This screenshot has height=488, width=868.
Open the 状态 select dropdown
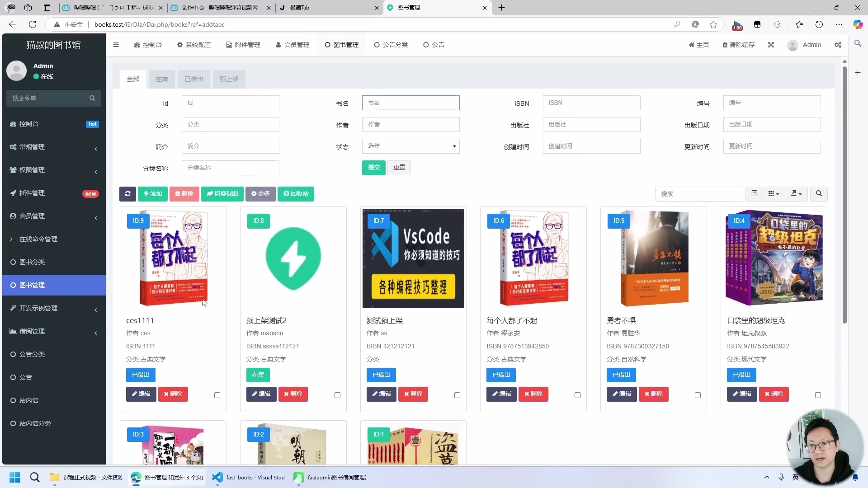point(410,146)
